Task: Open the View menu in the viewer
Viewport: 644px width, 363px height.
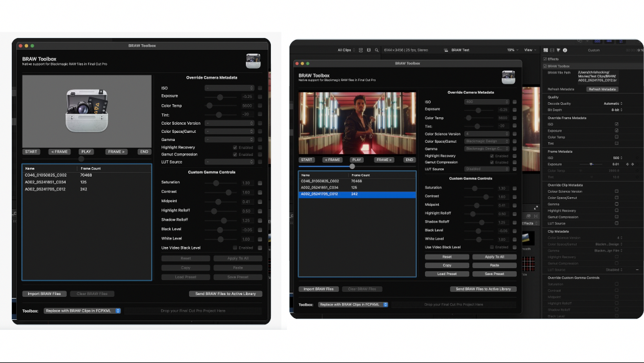Action: pos(530,50)
